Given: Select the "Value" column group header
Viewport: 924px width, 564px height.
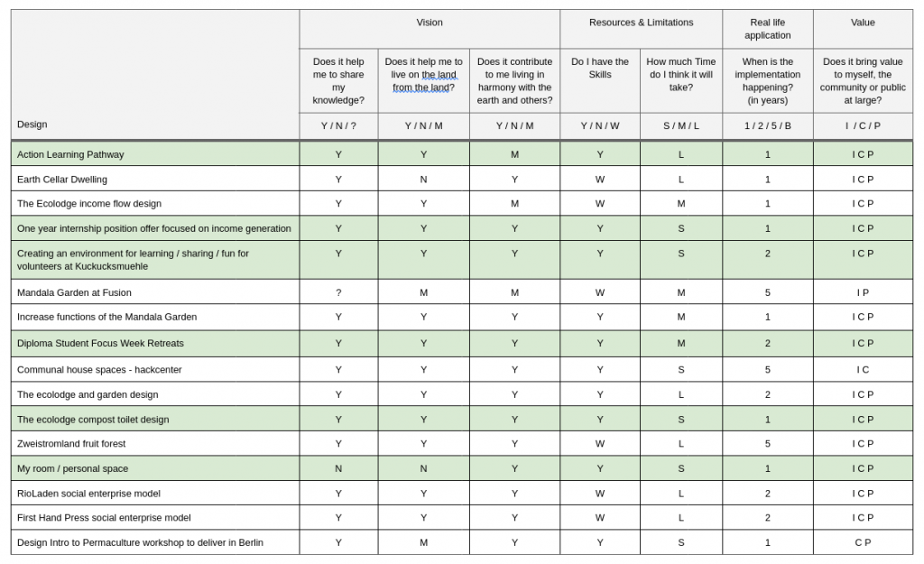Looking at the screenshot, I should pos(863,23).
